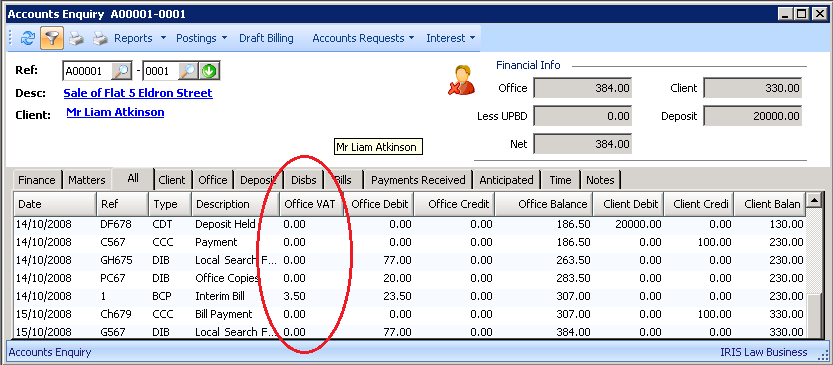The width and height of the screenshot is (833, 365).
Task: Open client search magnifier next to A00001
Action: (x=122, y=71)
